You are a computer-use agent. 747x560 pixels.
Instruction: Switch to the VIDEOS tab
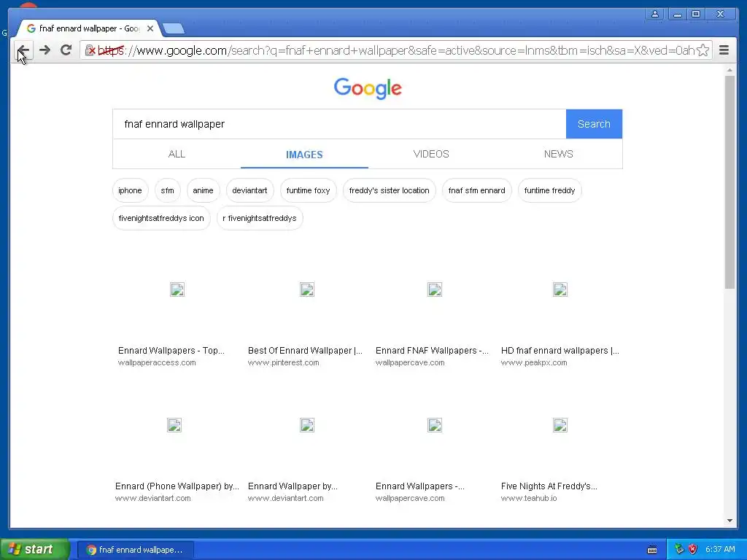(x=431, y=154)
